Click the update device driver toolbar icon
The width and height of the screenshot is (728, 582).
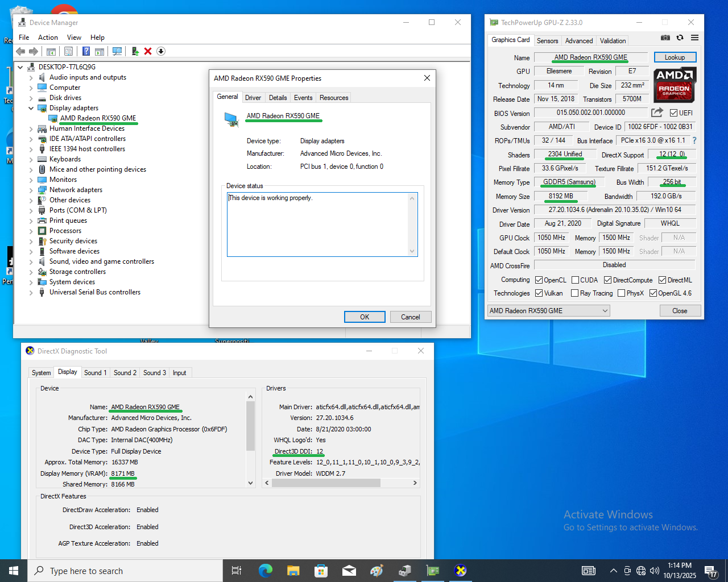tap(135, 51)
